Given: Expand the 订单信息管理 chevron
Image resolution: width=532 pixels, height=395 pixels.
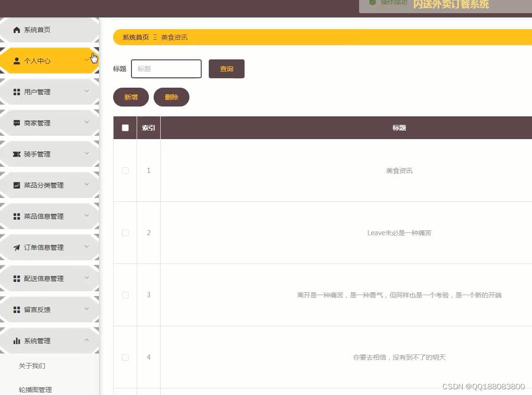Looking at the screenshot, I should point(87,247).
